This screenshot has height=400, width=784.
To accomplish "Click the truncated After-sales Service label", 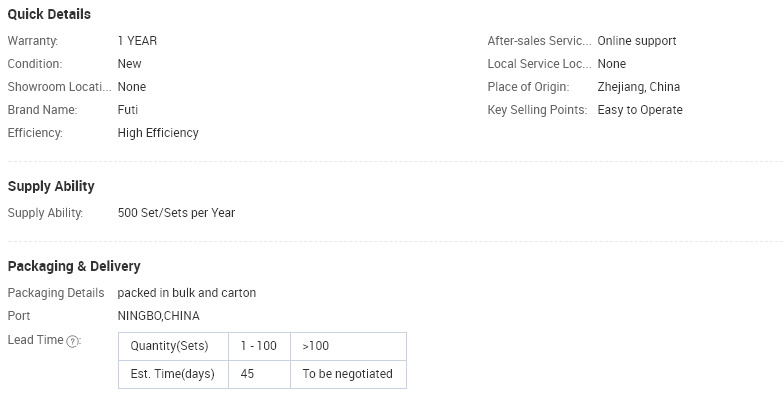I will point(540,41).
